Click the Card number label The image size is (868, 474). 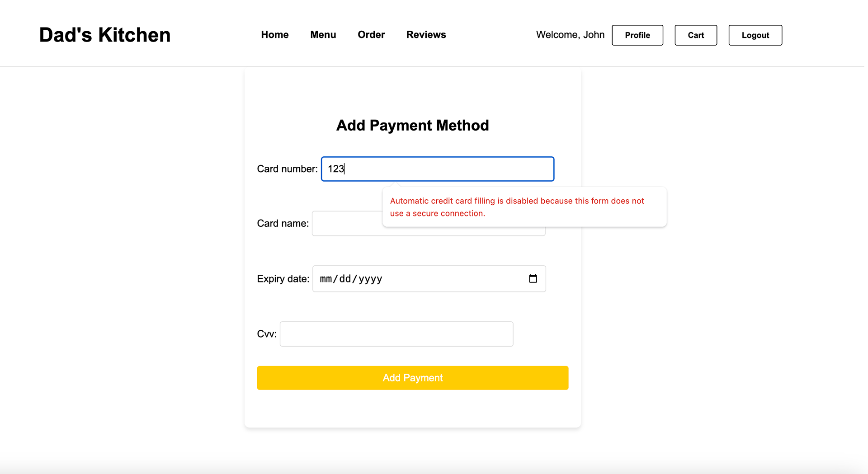coord(288,169)
